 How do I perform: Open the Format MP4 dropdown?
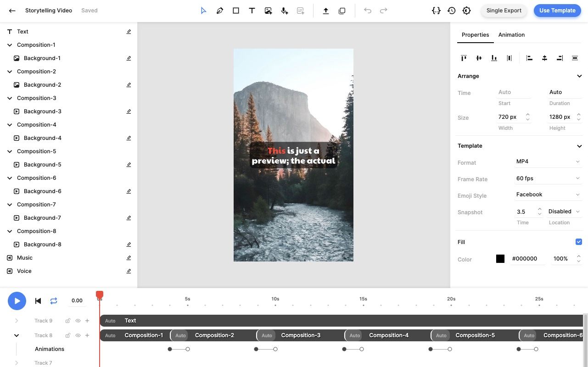548,161
